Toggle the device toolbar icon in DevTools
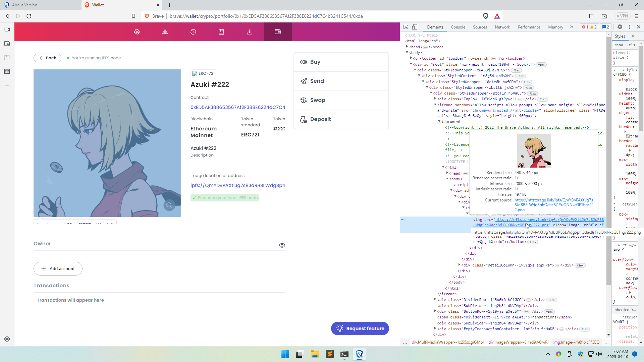The height and width of the screenshot is (362, 644). click(415, 27)
